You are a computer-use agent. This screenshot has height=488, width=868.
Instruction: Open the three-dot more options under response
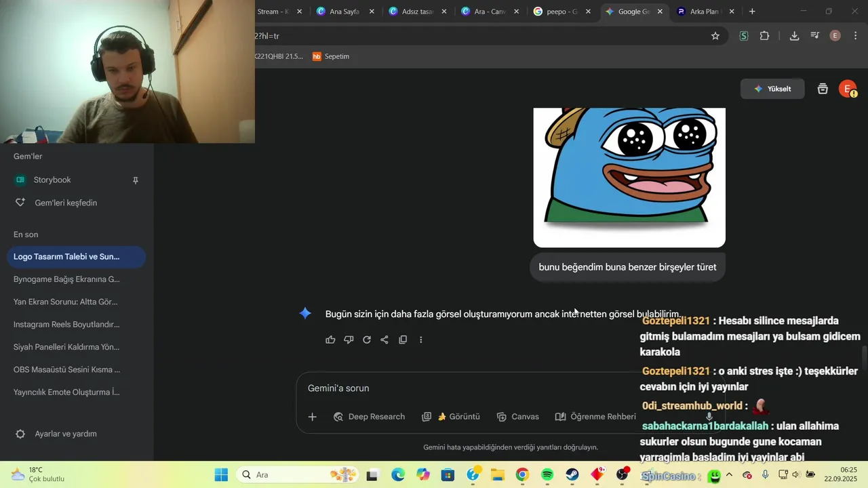pyautogui.click(x=421, y=340)
